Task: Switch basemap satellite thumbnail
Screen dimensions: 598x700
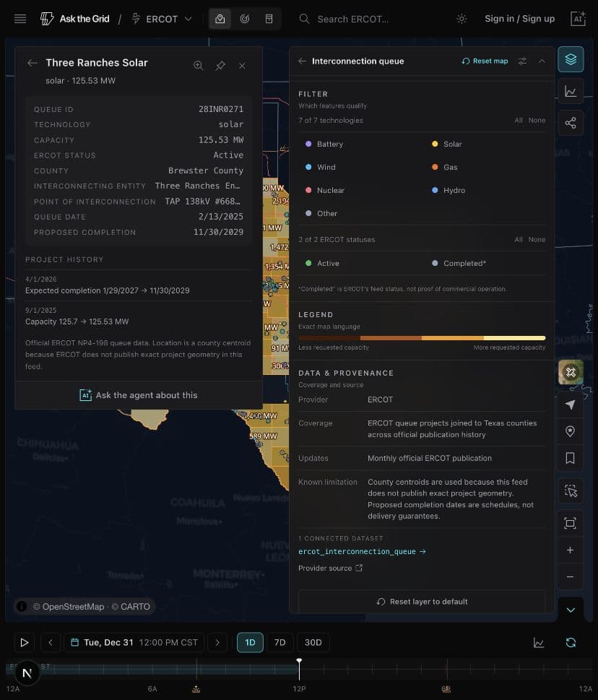Action: point(571,372)
